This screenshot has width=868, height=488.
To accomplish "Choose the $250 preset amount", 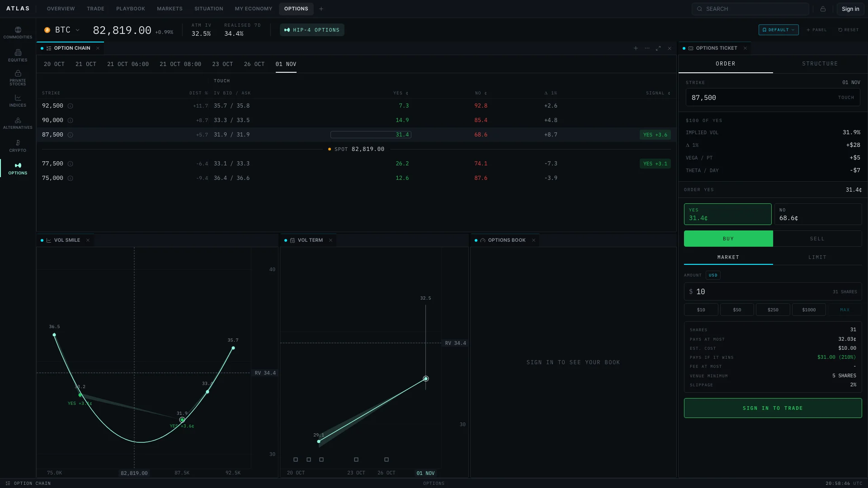I will tap(773, 310).
